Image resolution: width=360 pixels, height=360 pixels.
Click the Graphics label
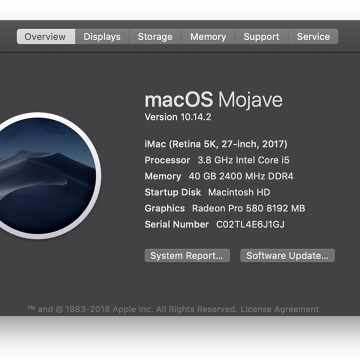coord(164,208)
